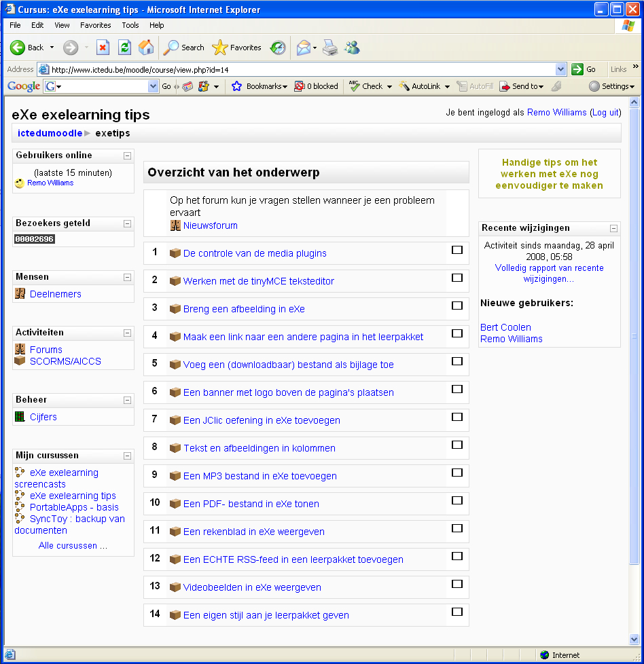Collapse the Activiteiten block
This screenshot has height=664, width=644.
click(x=127, y=333)
